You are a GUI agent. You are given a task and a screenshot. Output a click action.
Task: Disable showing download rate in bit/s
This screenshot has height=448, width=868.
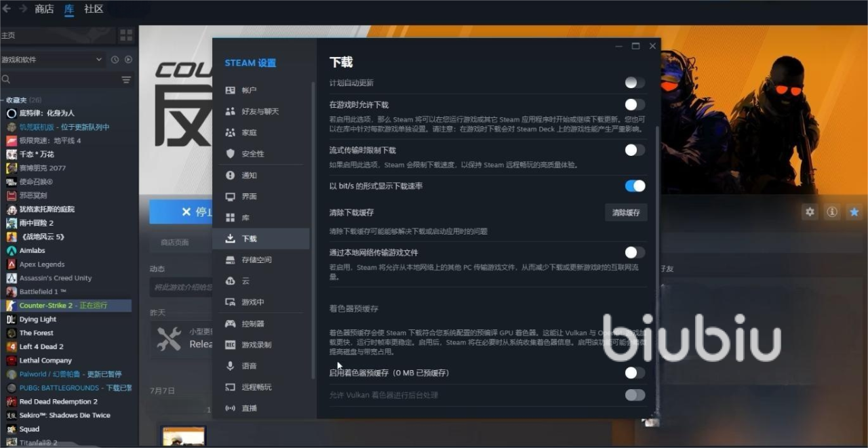click(635, 186)
